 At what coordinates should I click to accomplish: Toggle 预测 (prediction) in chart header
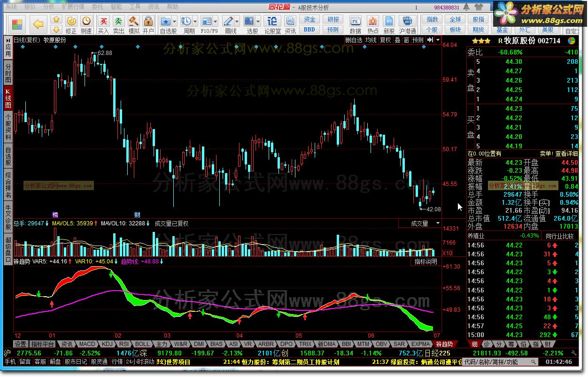point(418,40)
